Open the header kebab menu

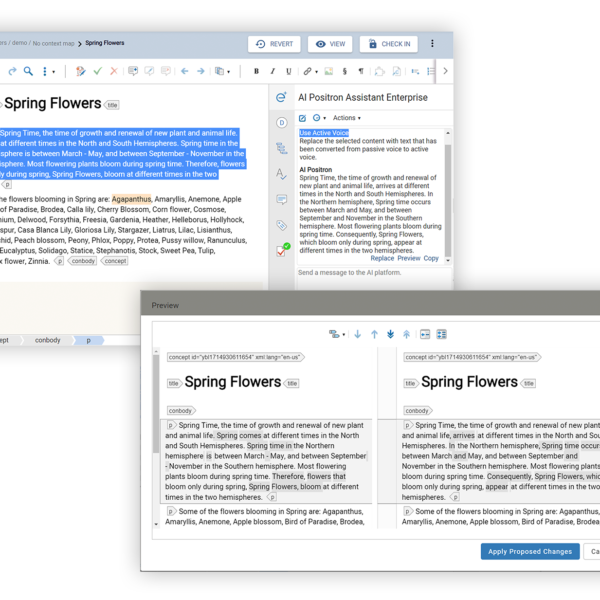[x=432, y=44]
